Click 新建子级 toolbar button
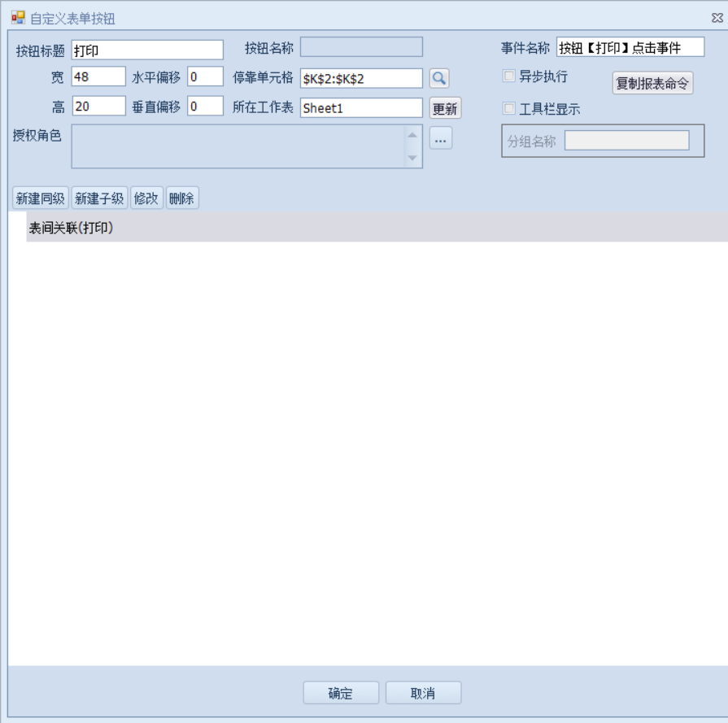The image size is (728, 723). [x=99, y=198]
